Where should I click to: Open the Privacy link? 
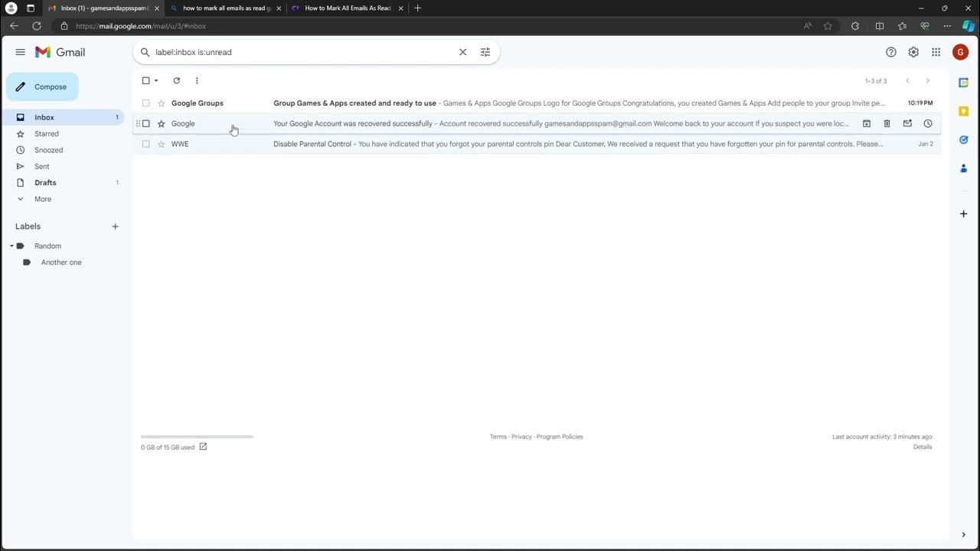(x=521, y=437)
